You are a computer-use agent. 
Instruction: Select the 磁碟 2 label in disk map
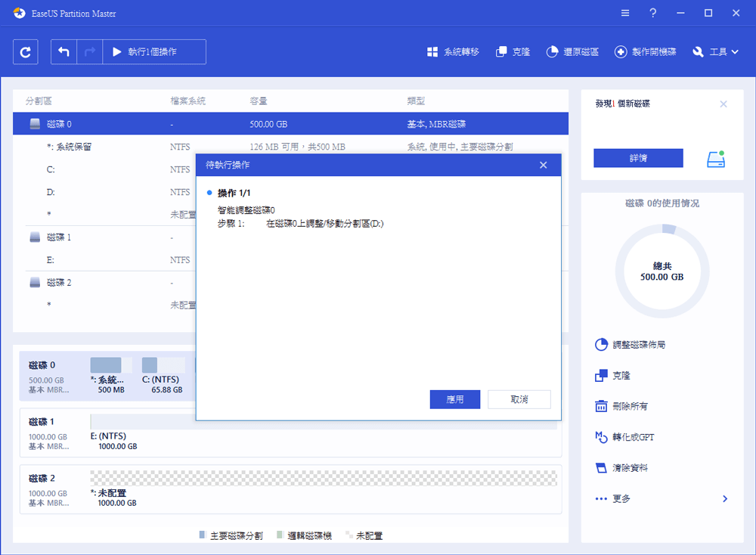click(x=42, y=479)
